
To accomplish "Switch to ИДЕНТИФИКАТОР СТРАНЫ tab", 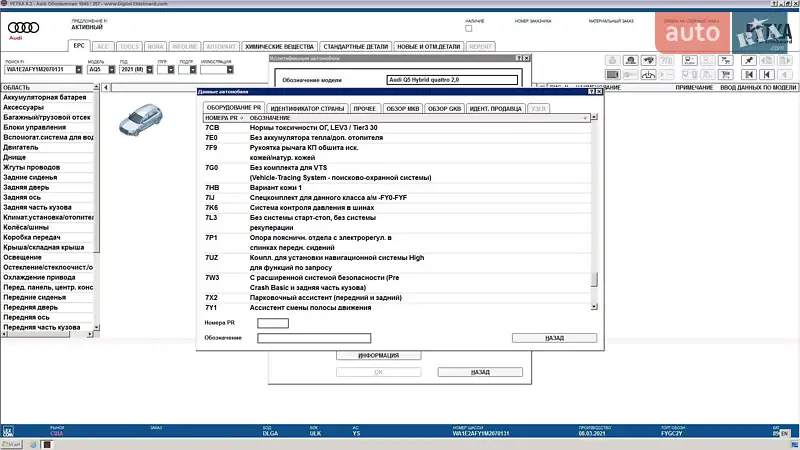I will pos(307,107).
